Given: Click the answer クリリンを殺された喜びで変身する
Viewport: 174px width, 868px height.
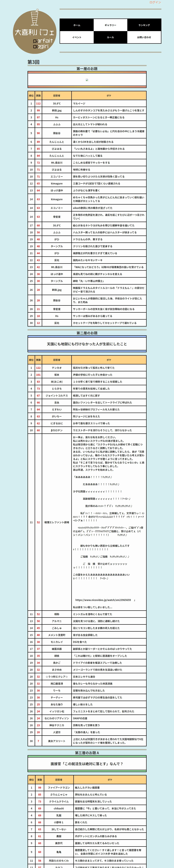Looking at the screenshot, I should coord(93,246).
